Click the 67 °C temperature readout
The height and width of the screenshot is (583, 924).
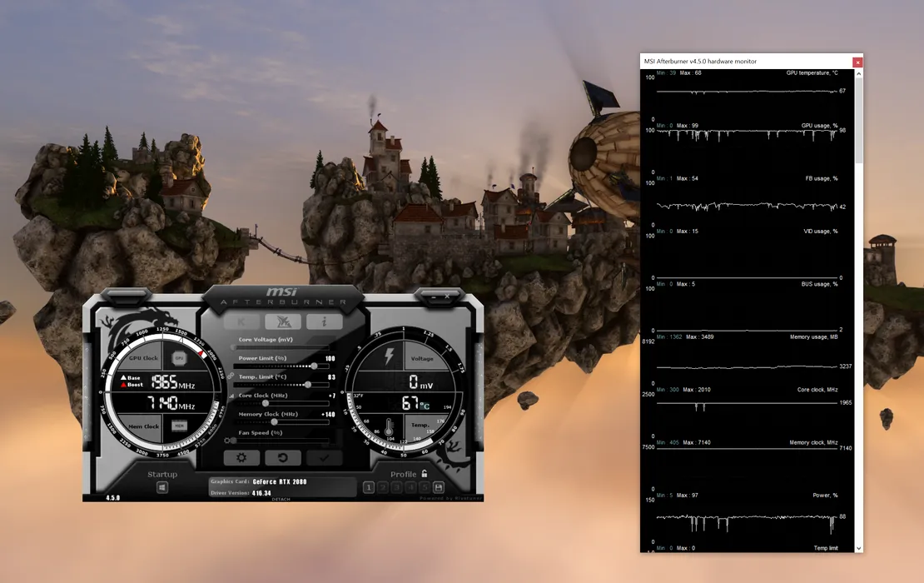(415, 403)
